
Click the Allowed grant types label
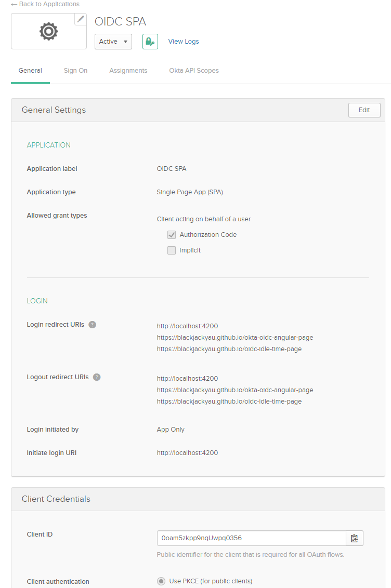coord(57,216)
